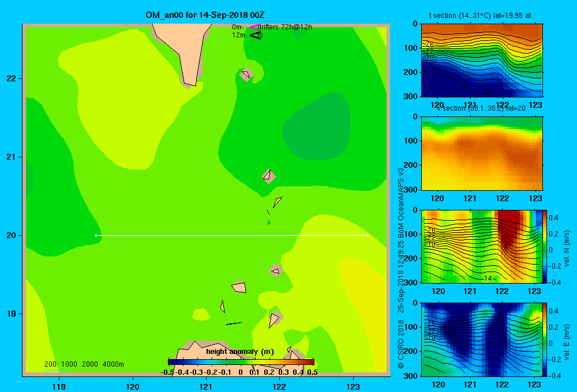This screenshot has width=577, height=392.
Task: Click the white lat-20 transect line
Action: [232, 235]
